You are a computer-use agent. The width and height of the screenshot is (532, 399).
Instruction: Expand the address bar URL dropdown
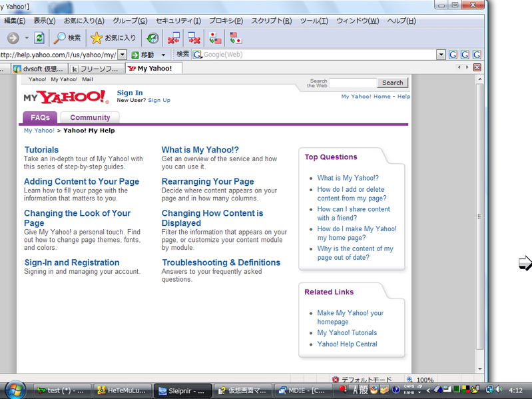click(x=122, y=55)
